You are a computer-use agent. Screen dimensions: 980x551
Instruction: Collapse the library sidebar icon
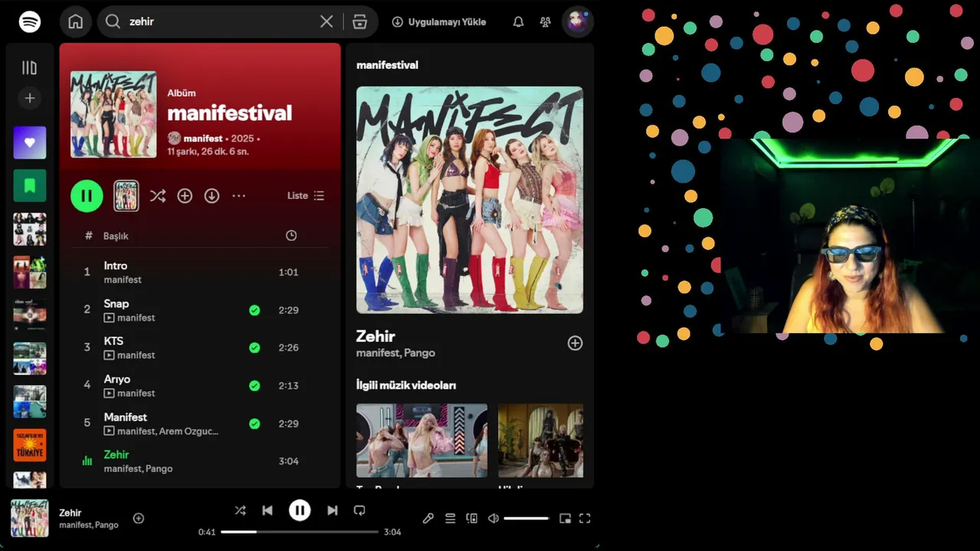point(29,67)
